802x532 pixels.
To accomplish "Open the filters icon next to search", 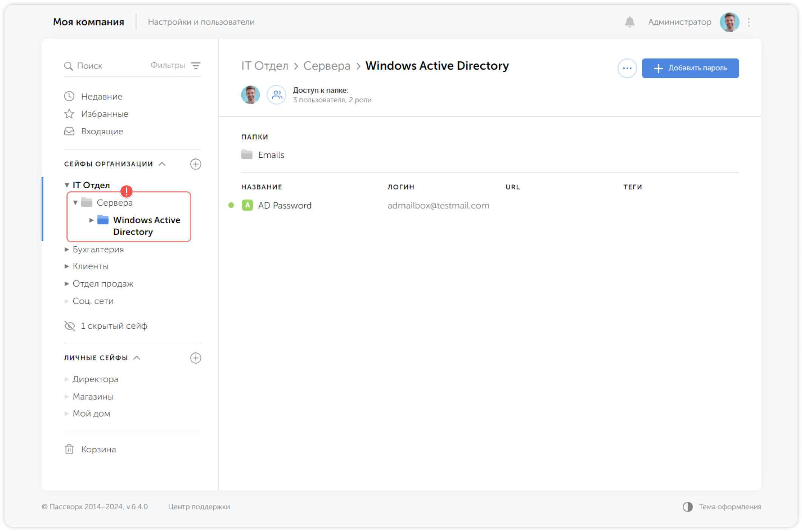I will click(x=196, y=66).
